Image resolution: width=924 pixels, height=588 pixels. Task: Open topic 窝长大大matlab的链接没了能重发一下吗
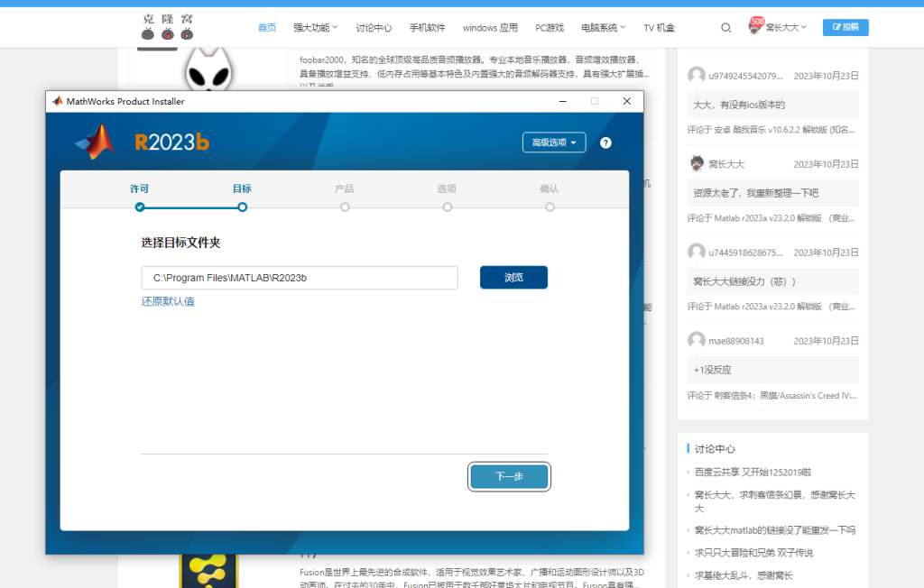775,530
